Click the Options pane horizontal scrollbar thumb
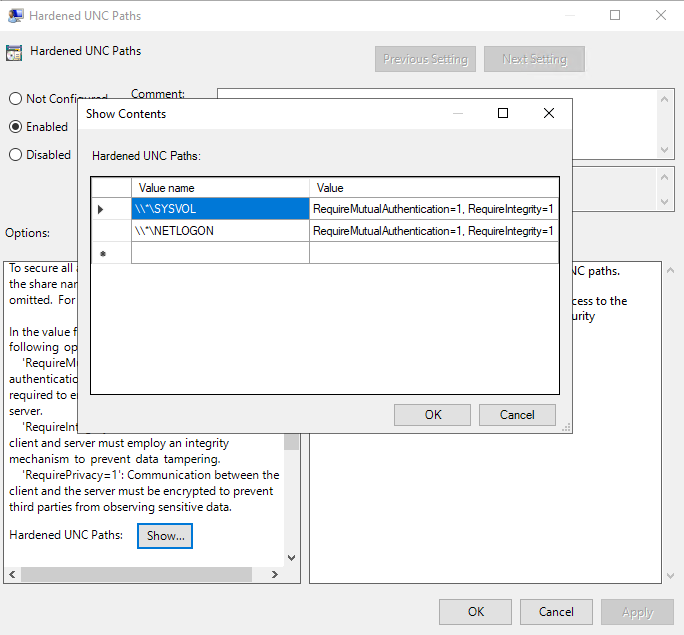 (136, 574)
